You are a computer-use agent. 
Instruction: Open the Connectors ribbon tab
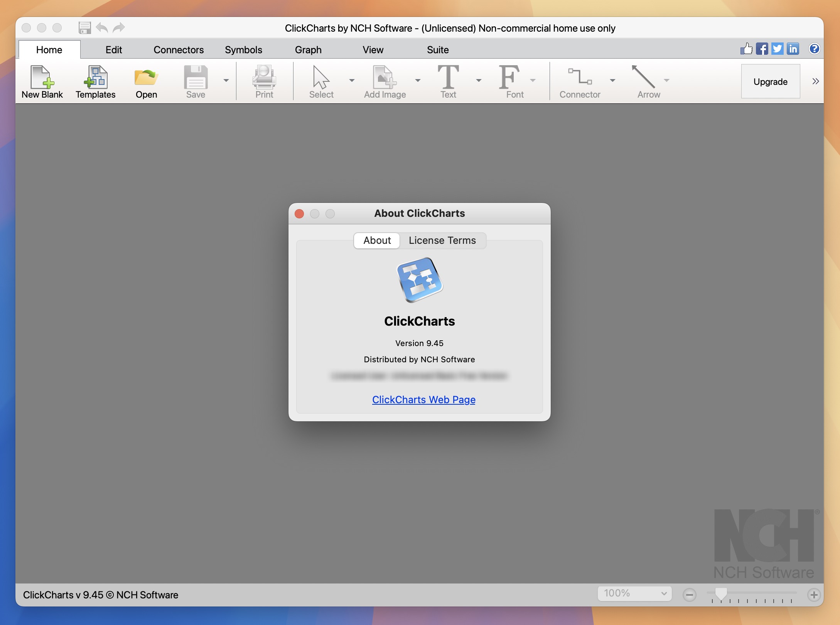179,50
